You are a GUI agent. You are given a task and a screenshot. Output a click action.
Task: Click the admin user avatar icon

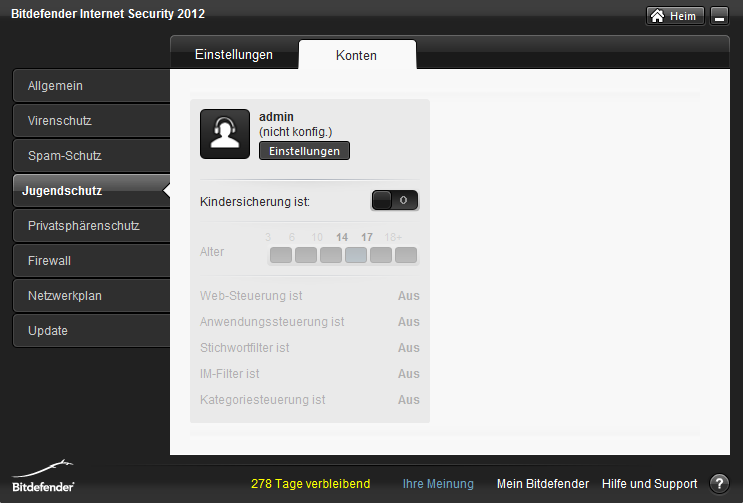pyautogui.click(x=225, y=134)
